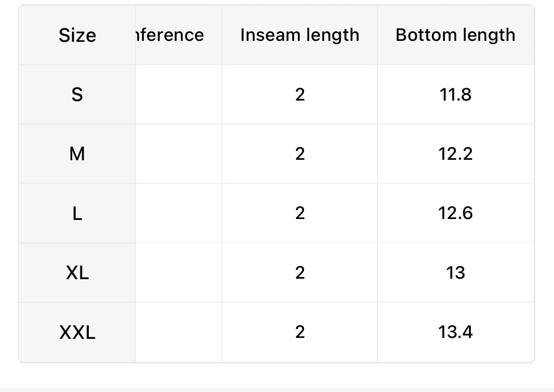Click the inseam length value for L
This screenshot has height=392, width=554.
(x=300, y=213)
